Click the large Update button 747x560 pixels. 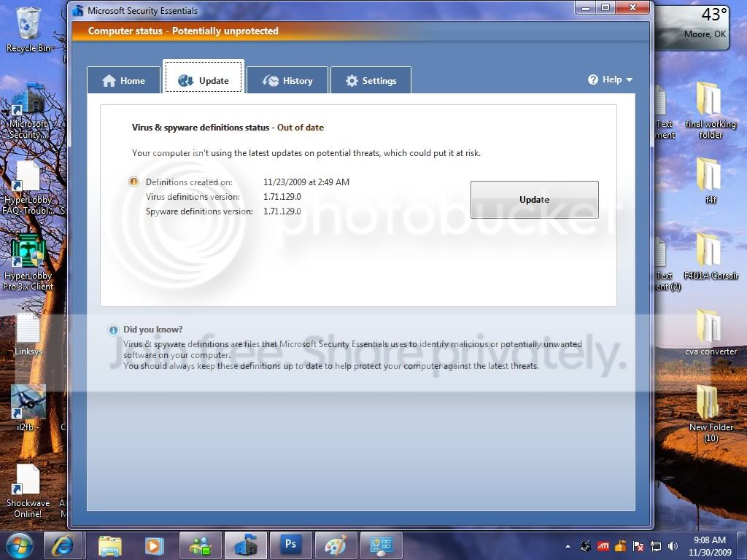click(x=535, y=200)
